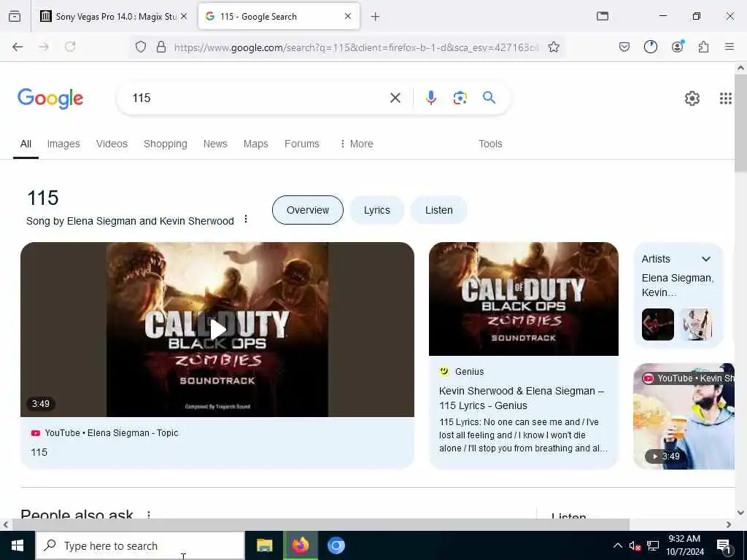Click the network tray icon
Image resolution: width=747 pixels, height=560 pixels.
point(653,545)
